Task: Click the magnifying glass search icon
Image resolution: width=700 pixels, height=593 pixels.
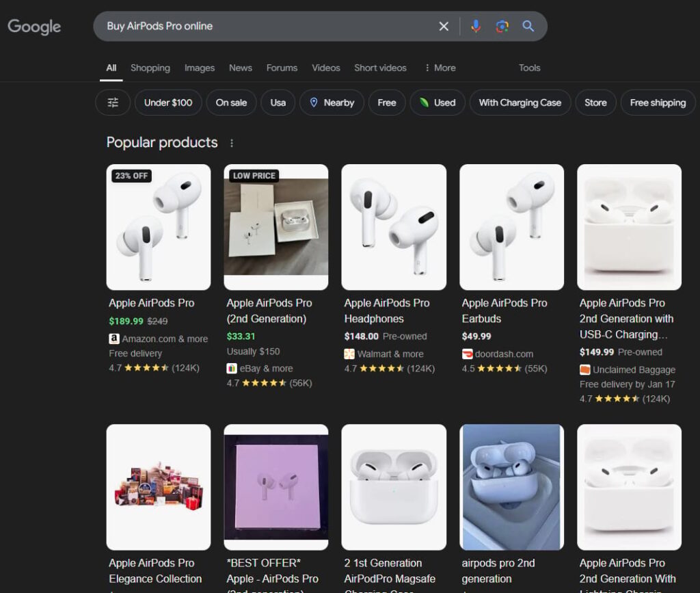Action: (x=528, y=27)
